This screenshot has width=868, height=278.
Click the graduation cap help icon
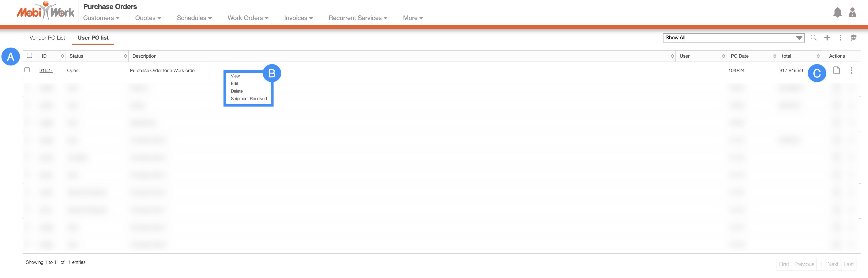[853, 38]
